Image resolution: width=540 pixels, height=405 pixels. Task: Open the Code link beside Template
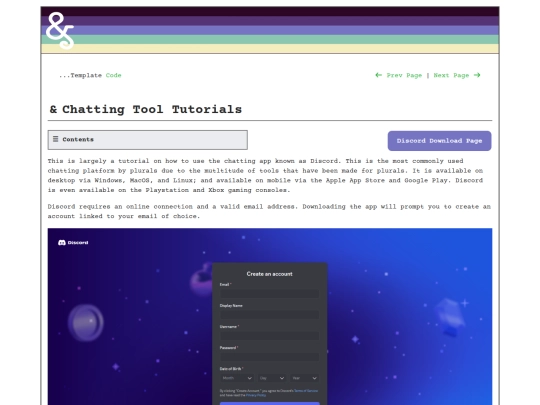113,75
